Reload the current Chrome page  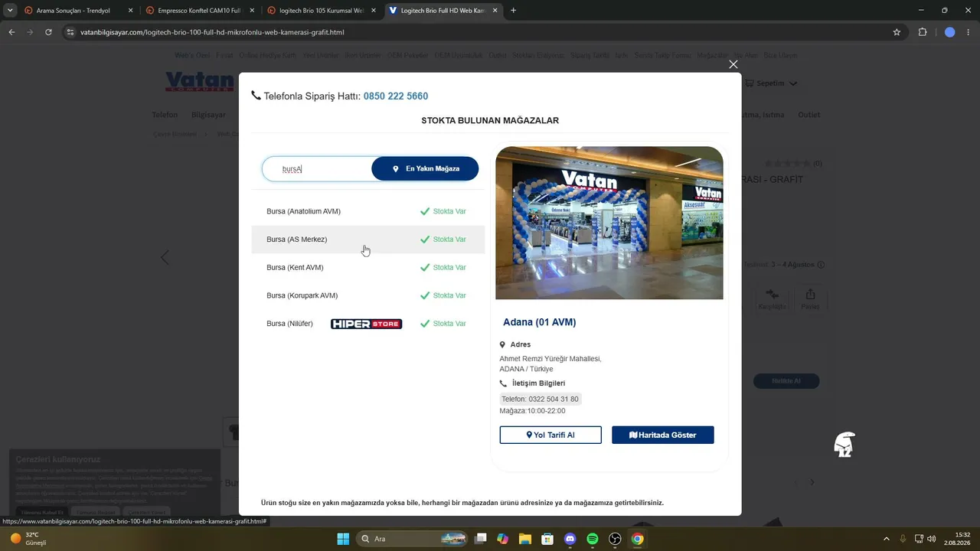[48, 32]
